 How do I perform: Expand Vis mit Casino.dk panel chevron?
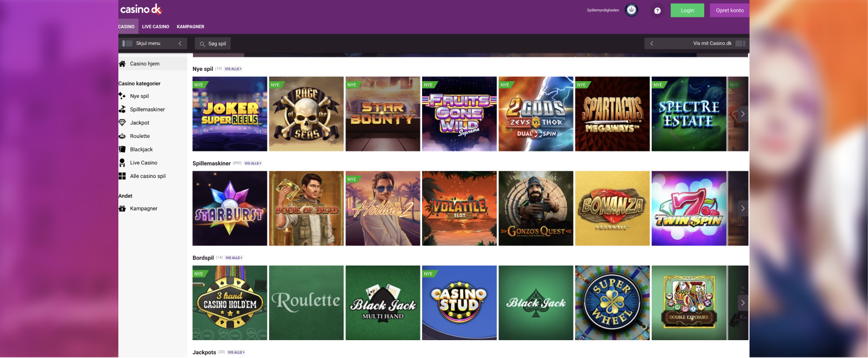[652, 43]
